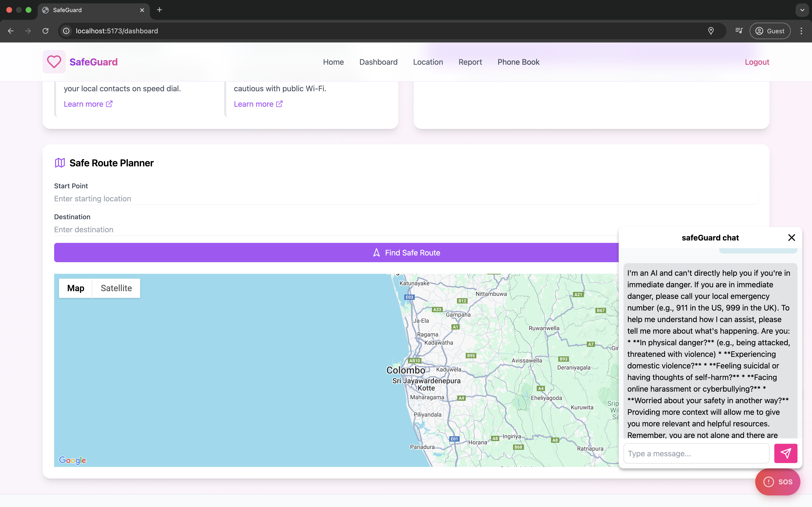Image resolution: width=812 pixels, height=507 pixels.
Task: Open the Phone Book nav item
Action: point(518,62)
